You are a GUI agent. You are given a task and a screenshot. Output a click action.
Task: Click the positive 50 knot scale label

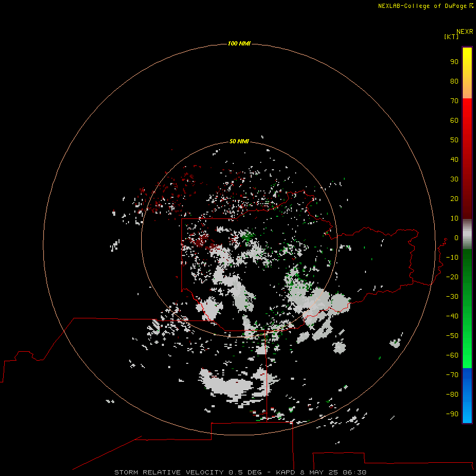(454, 140)
